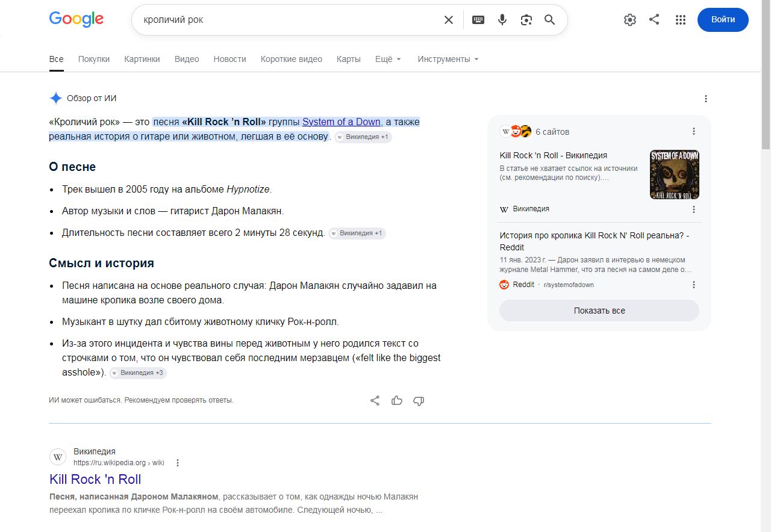This screenshot has width=771, height=532.
Task: Open Google Lens image search
Action: point(526,20)
